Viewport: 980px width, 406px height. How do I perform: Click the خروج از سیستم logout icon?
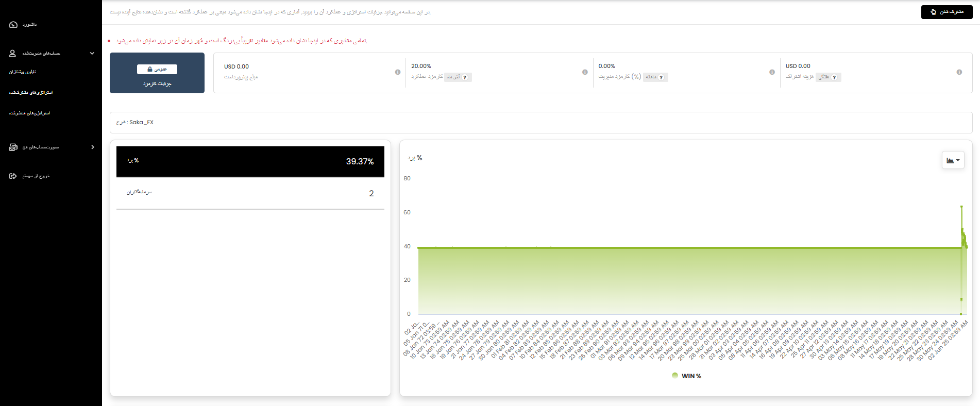[13, 176]
